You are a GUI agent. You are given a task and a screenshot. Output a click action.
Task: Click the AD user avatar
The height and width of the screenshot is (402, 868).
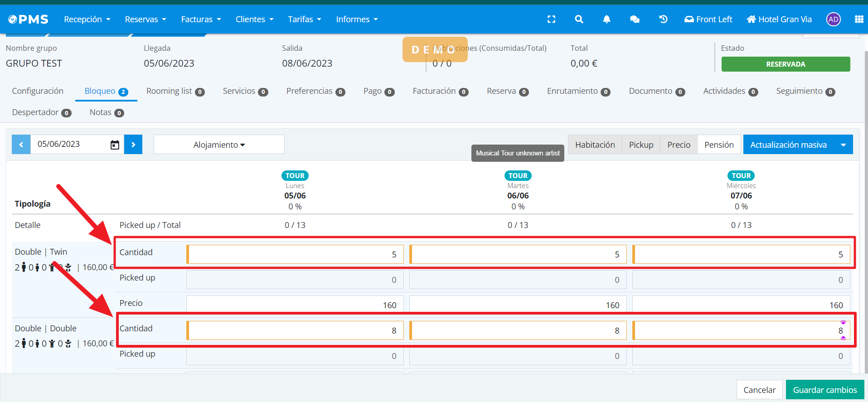click(x=833, y=19)
